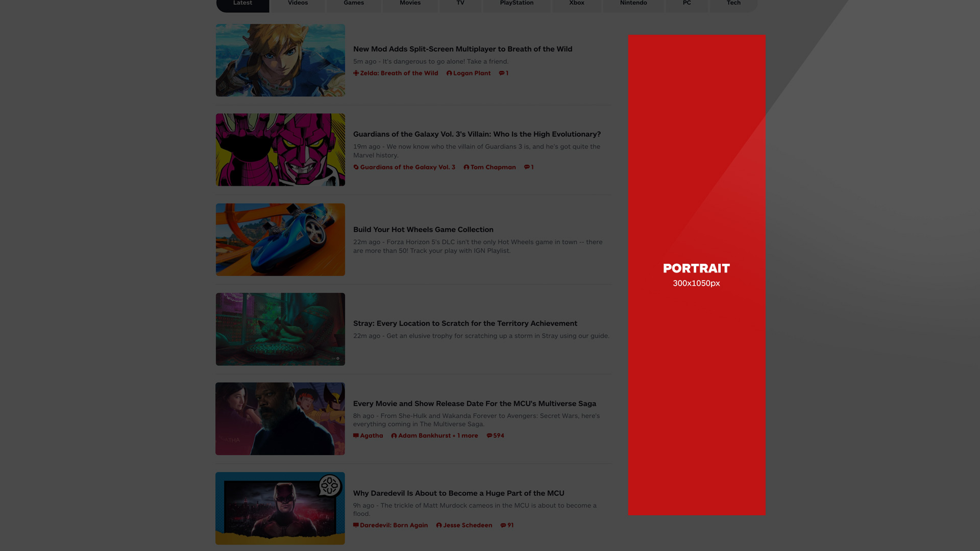This screenshot has width=980, height=551.
Task: Switch to the Tech tab
Action: pos(733,3)
